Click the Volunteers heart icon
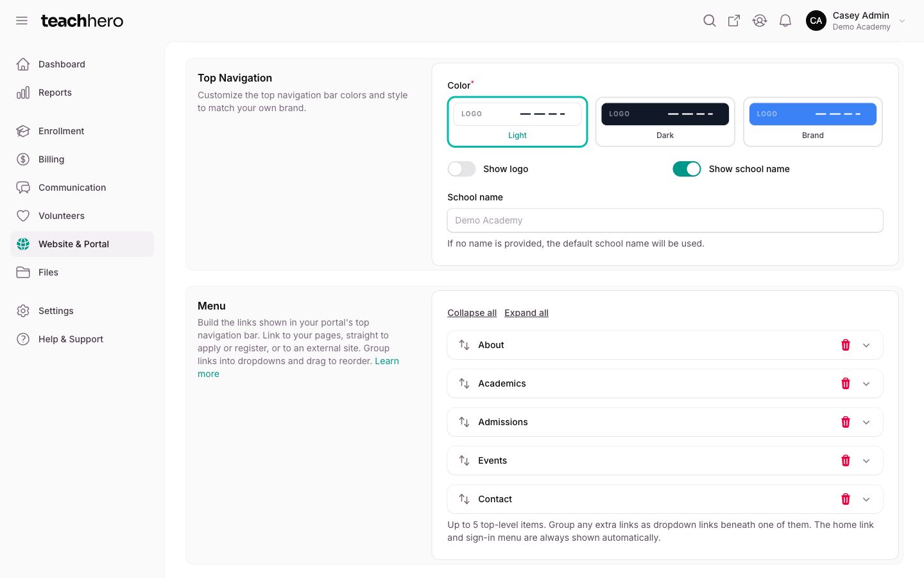Viewport: 924px width, 578px height. click(23, 216)
